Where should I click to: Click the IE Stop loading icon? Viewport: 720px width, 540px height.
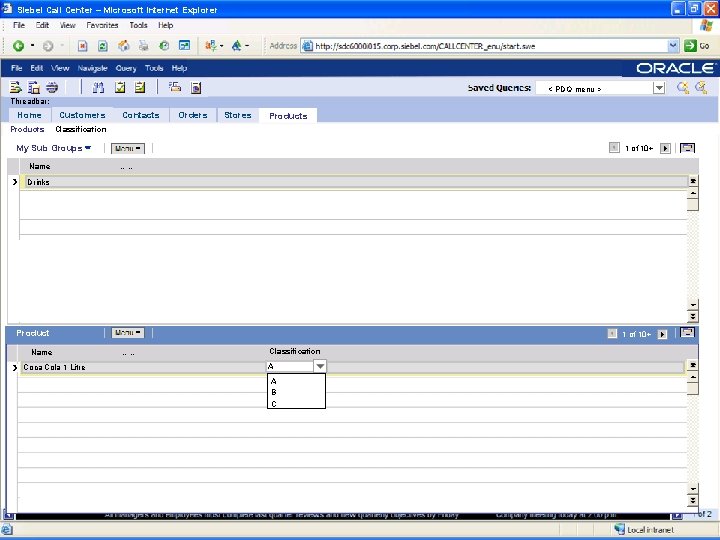[83, 45]
